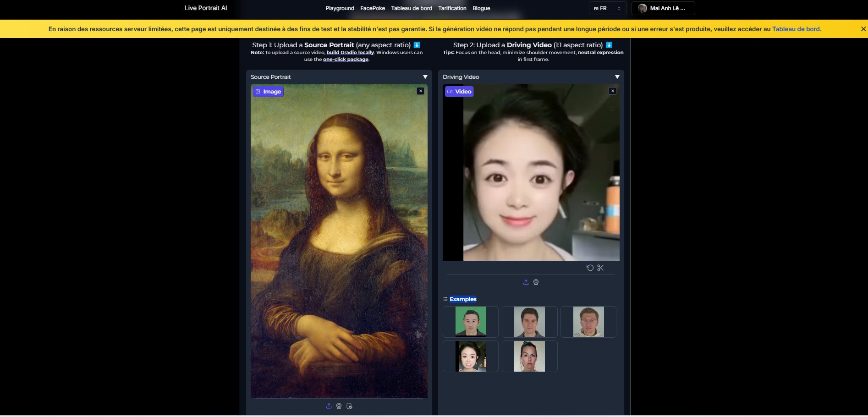
Task: Open the Tarification page
Action: tap(452, 8)
